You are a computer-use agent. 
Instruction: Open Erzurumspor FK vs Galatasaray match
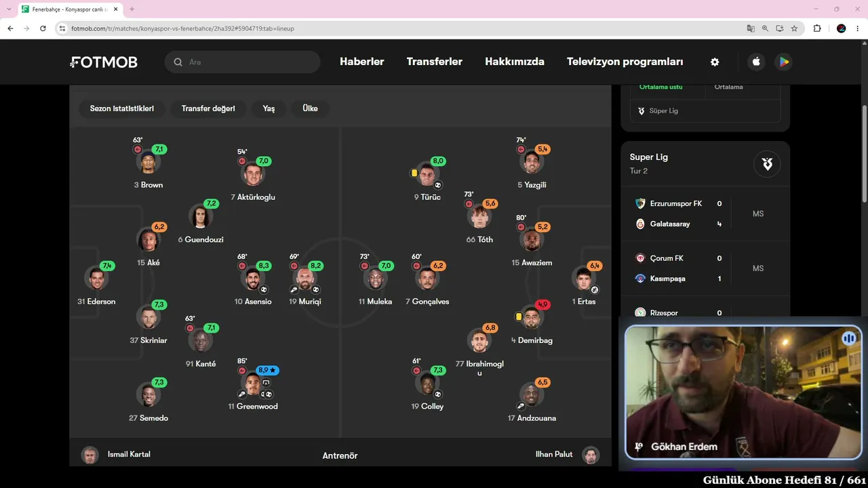pos(705,213)
